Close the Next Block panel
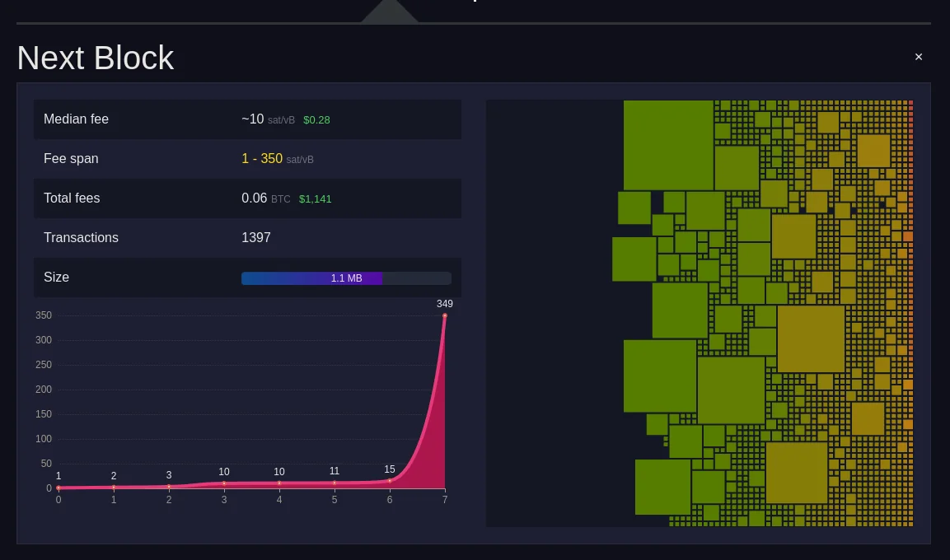The image size is (950, 560). pyautogui.click(x=919, y=57)
